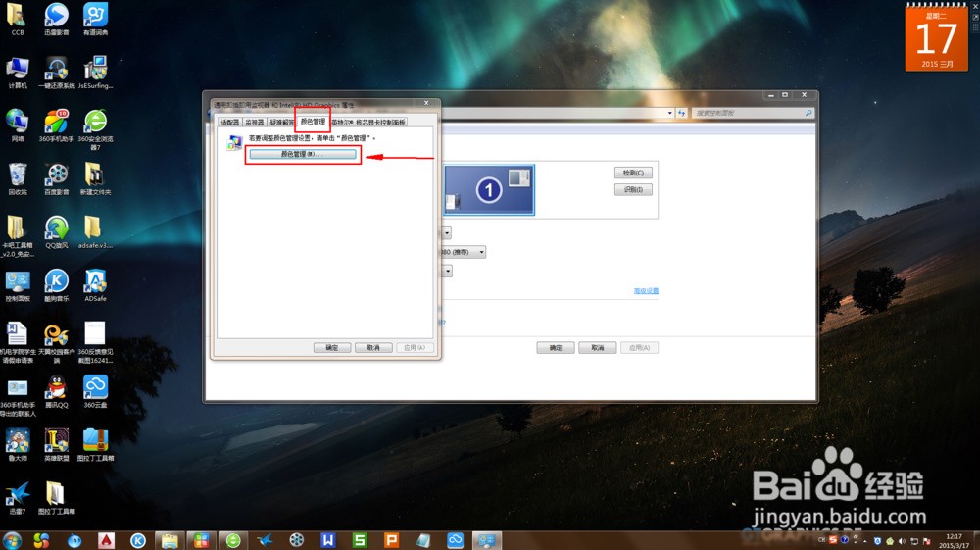Viewport: 980px width, 550px height.
Task: Open the 腾讯QQ desktop icon
Action: pos(56,389)
